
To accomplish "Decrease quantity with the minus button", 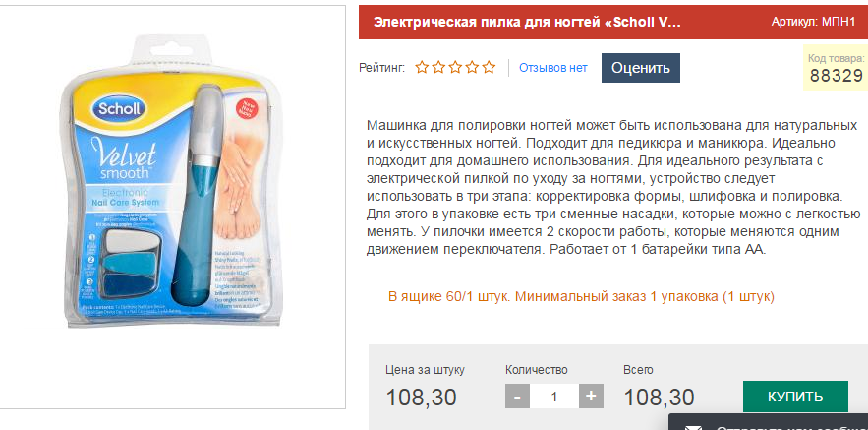I will click(518, 397).
